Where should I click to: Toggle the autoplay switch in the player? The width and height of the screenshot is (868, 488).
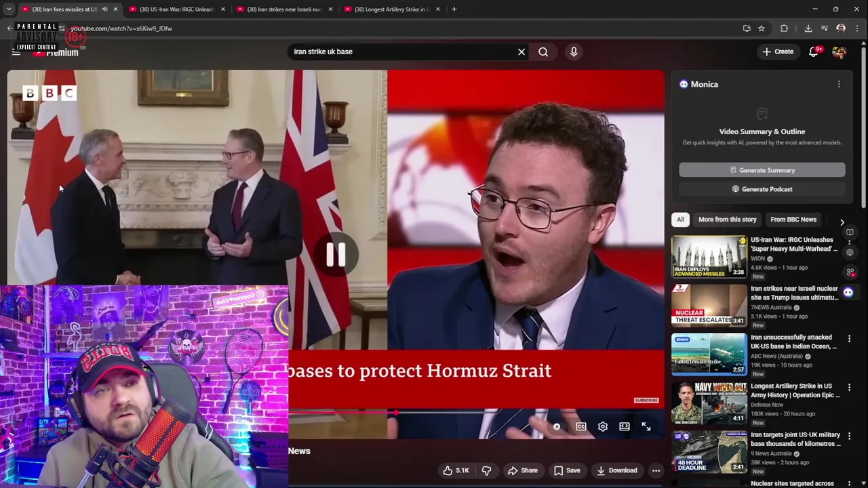point(557,426)
